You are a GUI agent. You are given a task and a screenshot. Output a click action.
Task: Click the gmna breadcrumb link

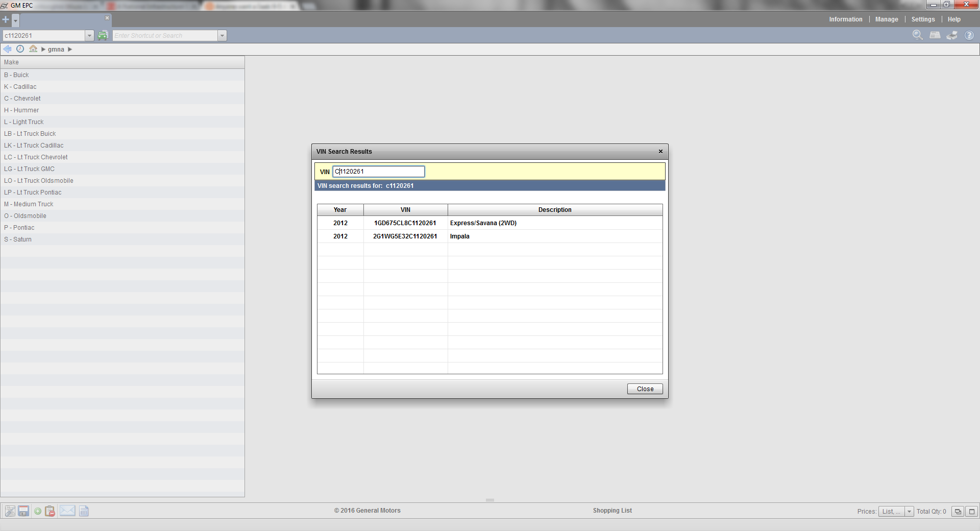point(56,50)
